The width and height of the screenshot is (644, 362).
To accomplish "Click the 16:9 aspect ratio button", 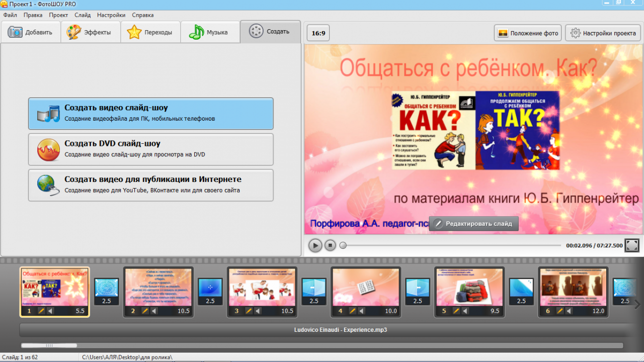I will tap(318, 33).
